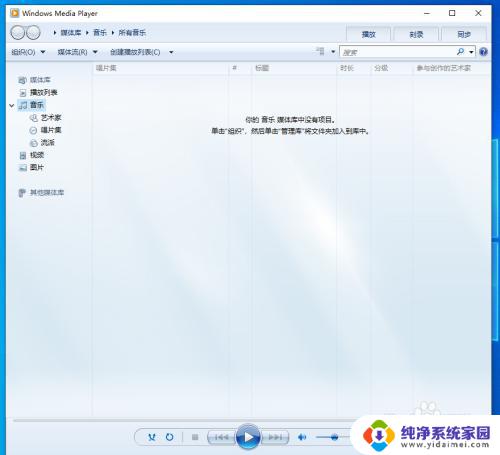Select 视频 in the navigation pane
The height and width of the screenshot is (455, 500).
(37, 155)
